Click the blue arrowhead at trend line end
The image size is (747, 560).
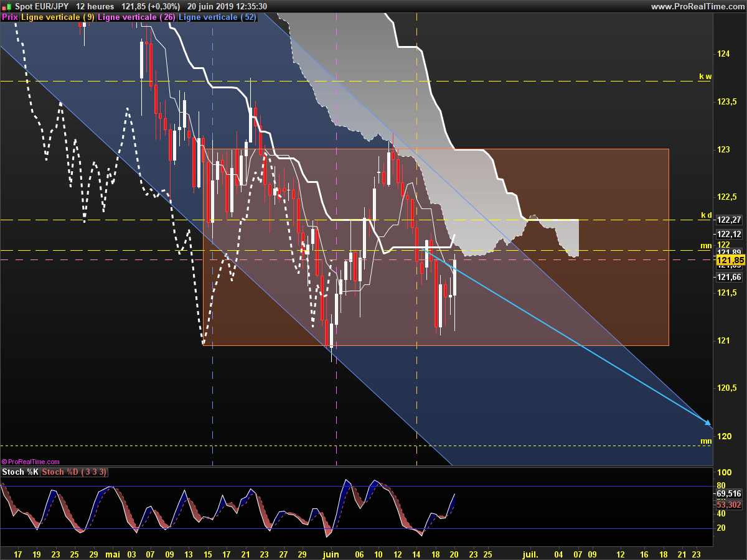[x=708, y=422]
